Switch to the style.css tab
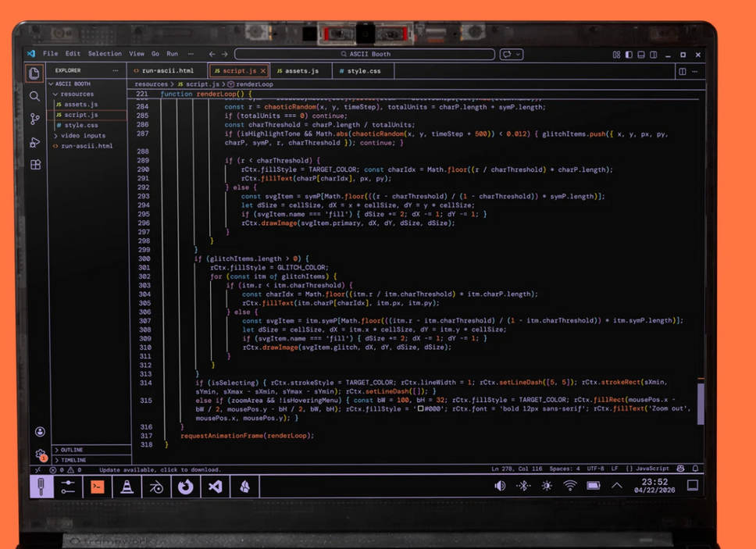The image size is (756, 549). [363, 71]
